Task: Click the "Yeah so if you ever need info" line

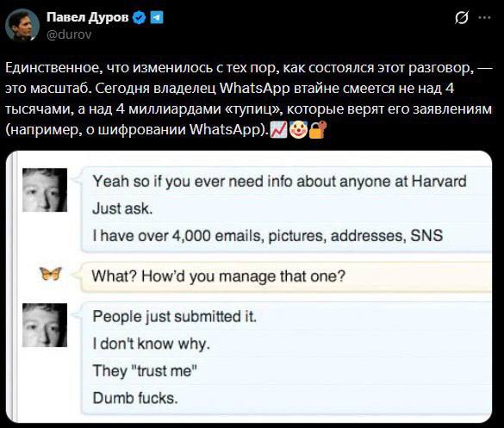Action: pyautogui.click(x=279, y=182)
